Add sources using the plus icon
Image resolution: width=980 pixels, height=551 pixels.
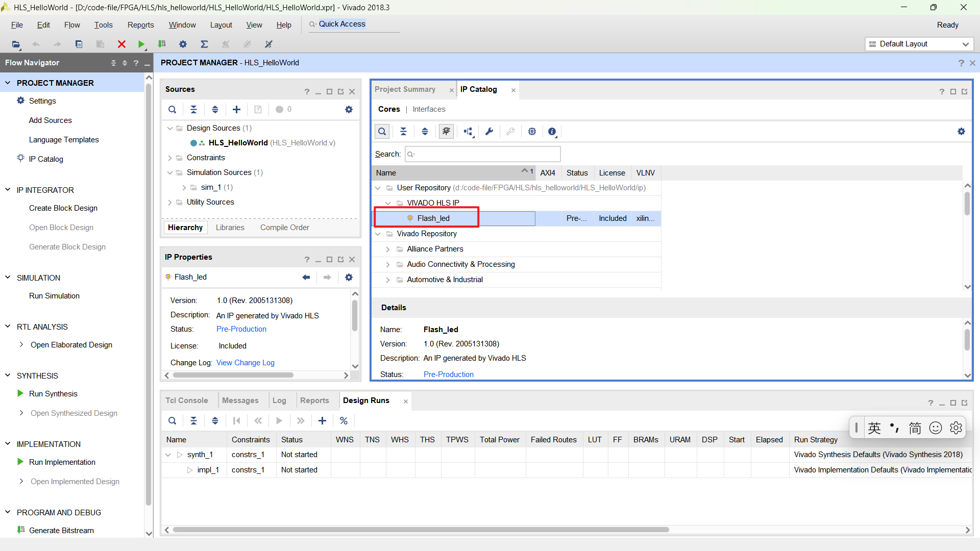pyautogui.click(x=236, y=109)
